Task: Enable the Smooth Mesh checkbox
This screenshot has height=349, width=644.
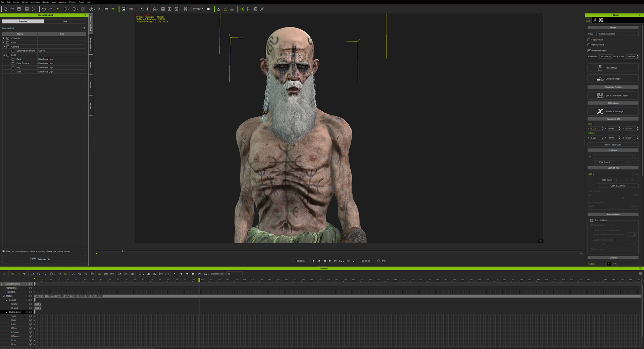Action: tap(592, 220)
